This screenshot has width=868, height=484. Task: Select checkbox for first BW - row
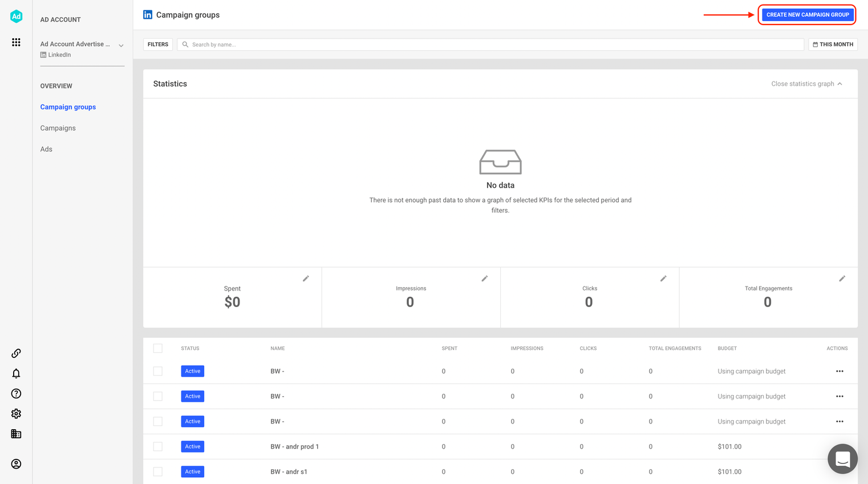point(158,371)
